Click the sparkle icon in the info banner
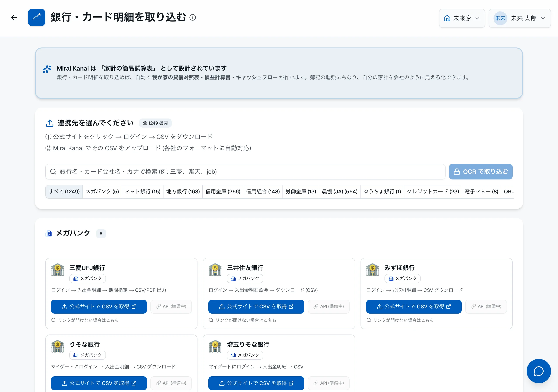558x392 pixels. click(47, 69)
